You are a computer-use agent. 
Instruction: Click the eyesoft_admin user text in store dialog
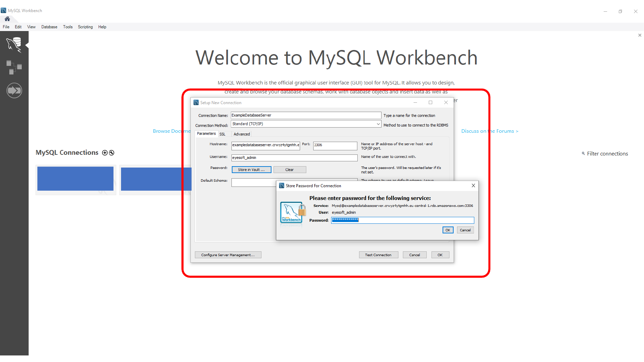344,212
